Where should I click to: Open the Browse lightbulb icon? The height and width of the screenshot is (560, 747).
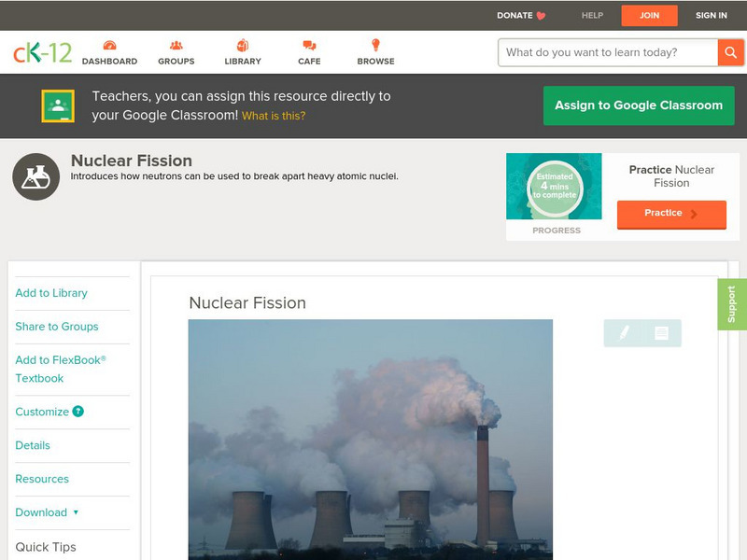pos(376,45)
